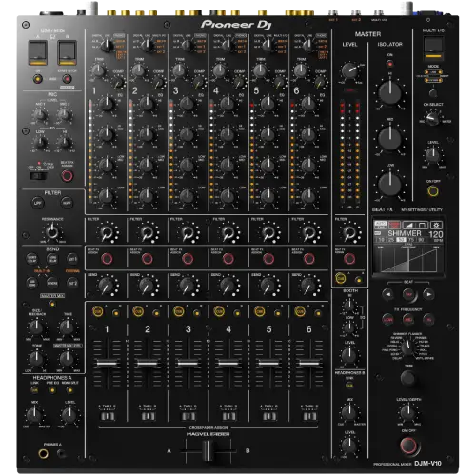Viewport: 476px width, 476px height.
Task: Tap AUTO/TAP icon on the touchscreen
Action: tap(381, 225)
